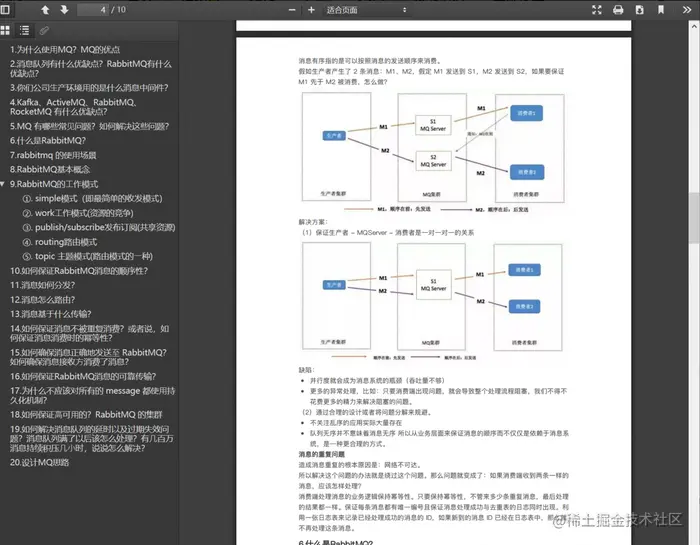
Task: Zoom in with the plus button
Action: point(311,10)
